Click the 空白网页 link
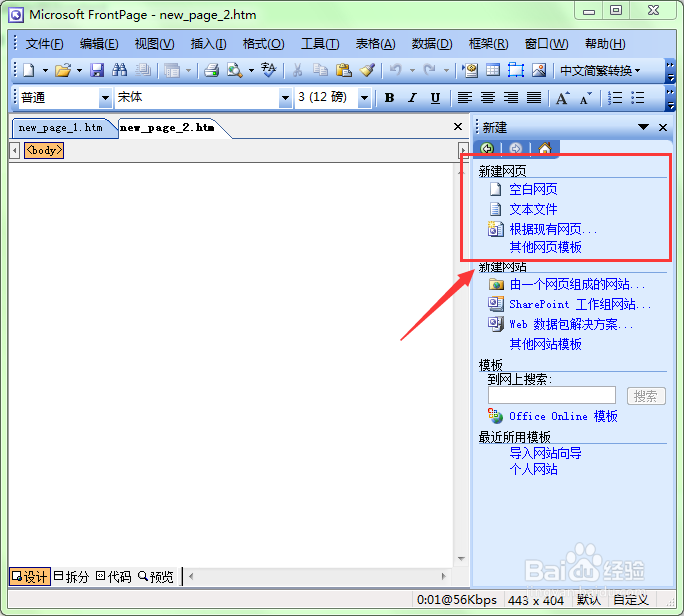Image resolution: width=684 pixels, height=616 pixels. 533,189
